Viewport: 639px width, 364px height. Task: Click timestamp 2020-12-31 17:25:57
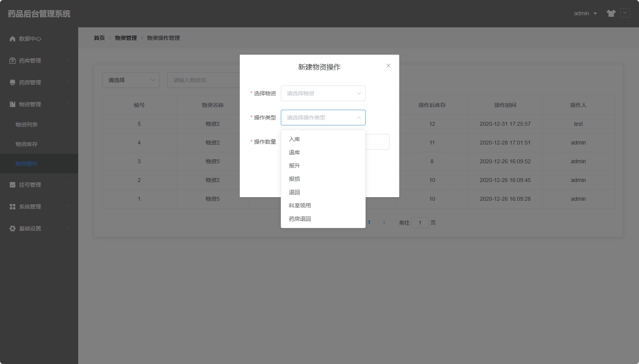pos(505,124)
